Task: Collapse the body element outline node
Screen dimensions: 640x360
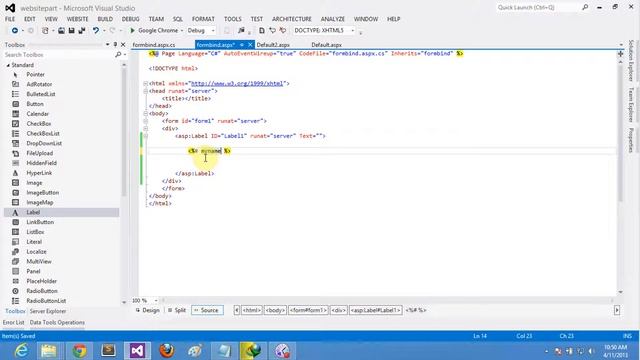Action: point(146,113)
